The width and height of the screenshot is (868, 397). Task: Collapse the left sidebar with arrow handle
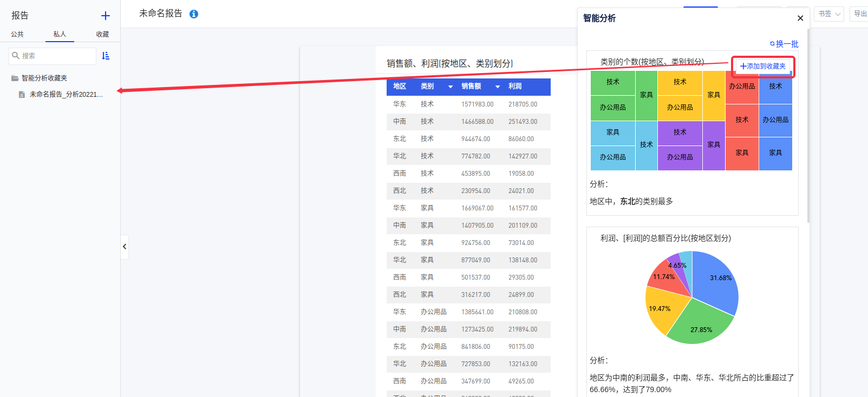coord(125,247)
